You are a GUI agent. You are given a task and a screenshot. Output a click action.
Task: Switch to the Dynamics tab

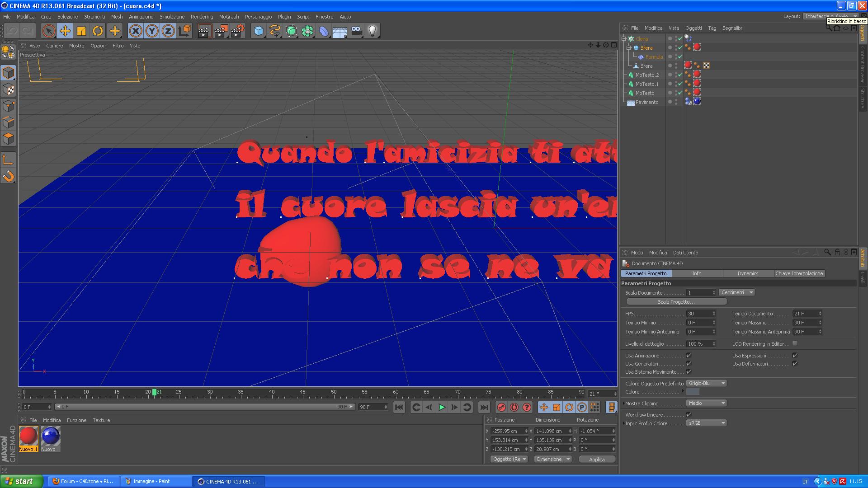[748, 273]
